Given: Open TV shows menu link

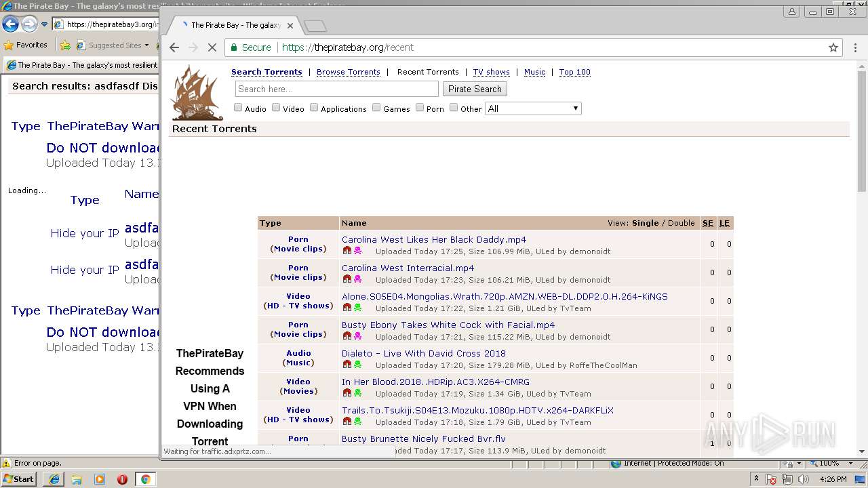Looking at the screenshot, I should coord(492,72).
